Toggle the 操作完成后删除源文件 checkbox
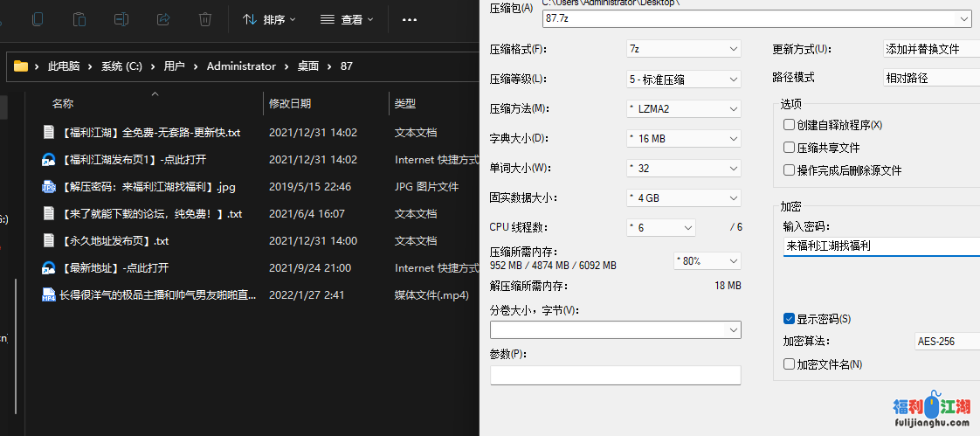Image resolution: width=980 pixels, height=436 pixels. [789, 170]
